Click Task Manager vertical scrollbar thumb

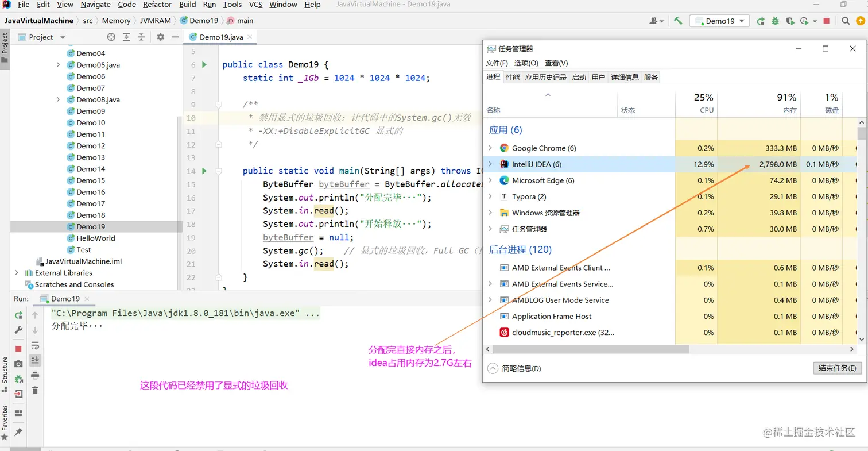[x=862, y=133]
